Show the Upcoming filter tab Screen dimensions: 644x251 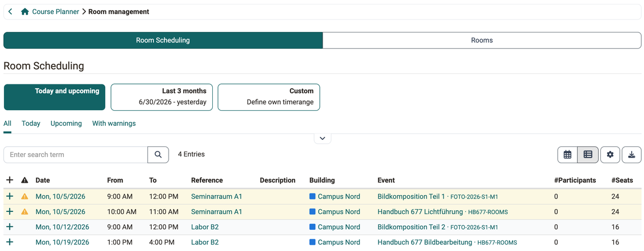click(x=66, y=124)
